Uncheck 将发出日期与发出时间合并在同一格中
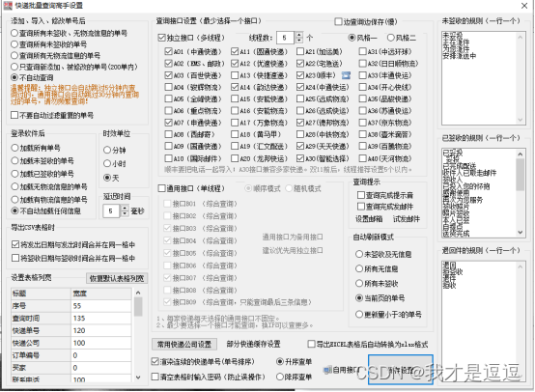535x392 pixels. click(x=15, y=244)
